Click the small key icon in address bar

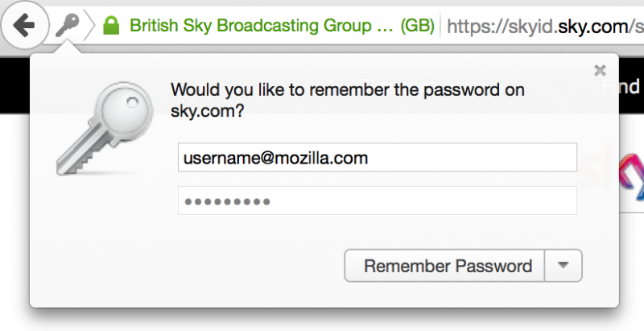pos(67,27)
